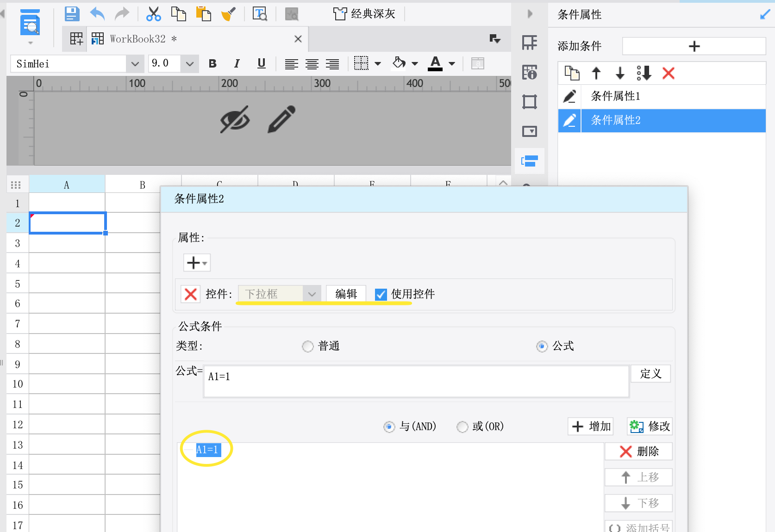Expand the font color dropdown arrow
Screen dimensions: 775x532
coord(452,64)
